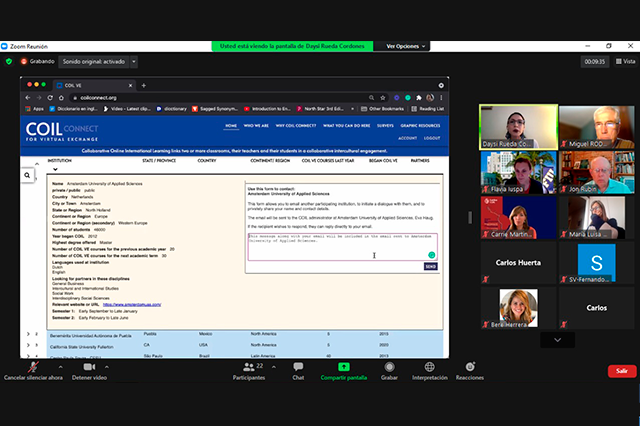Unmute microphone with Cancelar silenciar ahora
The width and height of the screenshot is (640, 426).
pyautogui.click(x=33, y=371)
